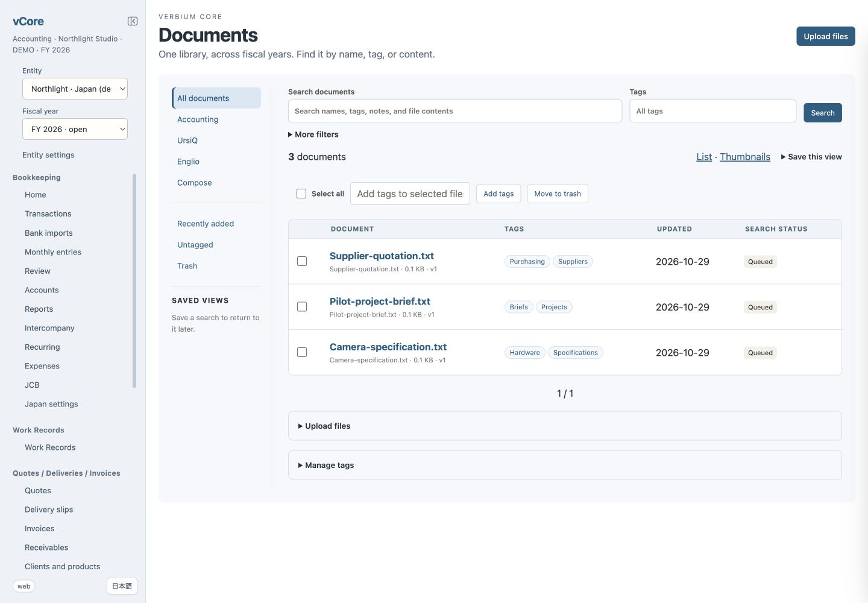Viewport: 868px width, 603px height.
Task: Open Supplier-quotation.txt document
Action: pos(382,256)
